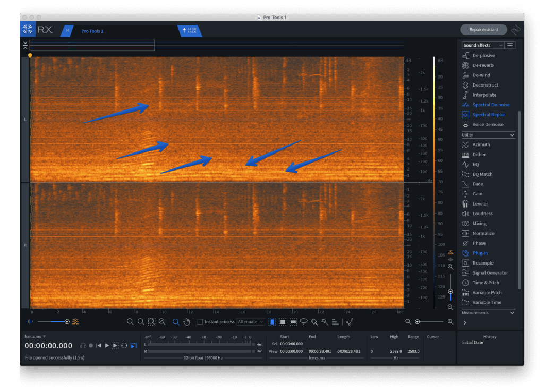Open the Spectral De-noise module
This screenshot has height=392, width=544.
pyautogui.click(x=490, y=105)
